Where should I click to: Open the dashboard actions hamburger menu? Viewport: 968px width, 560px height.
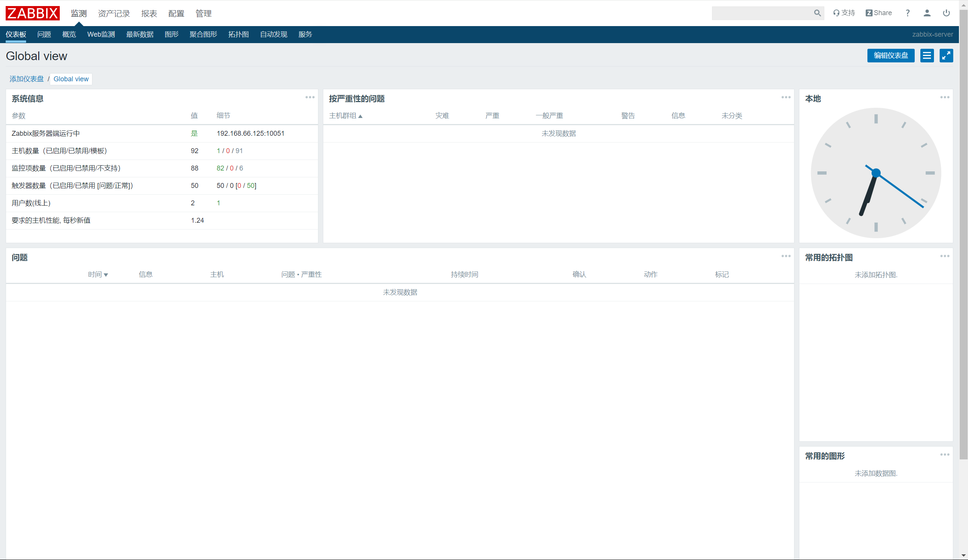[926, 56]
